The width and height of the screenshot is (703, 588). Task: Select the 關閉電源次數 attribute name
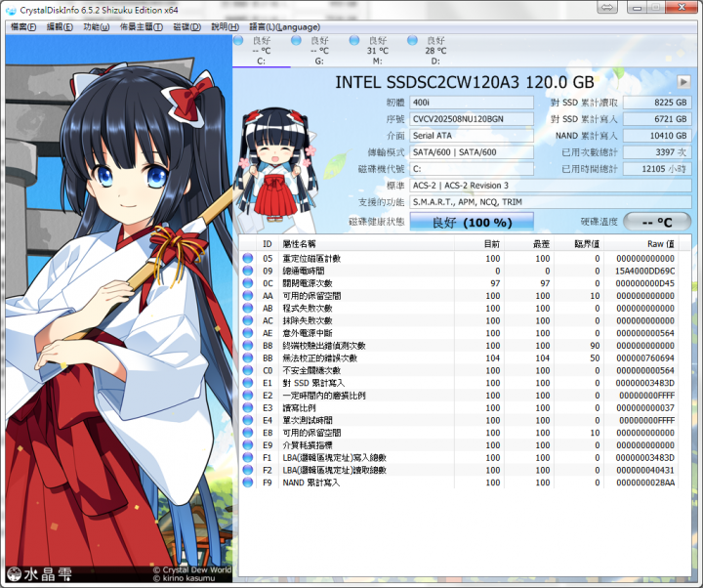tap(308, 283)
